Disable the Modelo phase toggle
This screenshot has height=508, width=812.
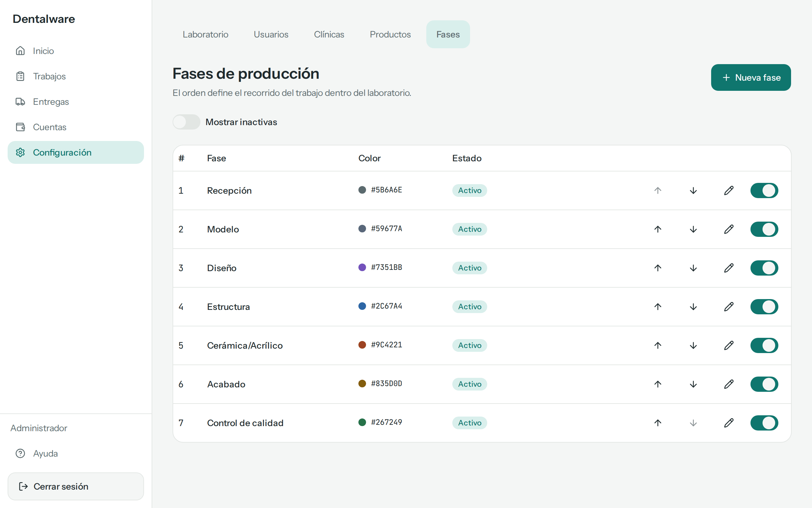click(x=764, y=229)
